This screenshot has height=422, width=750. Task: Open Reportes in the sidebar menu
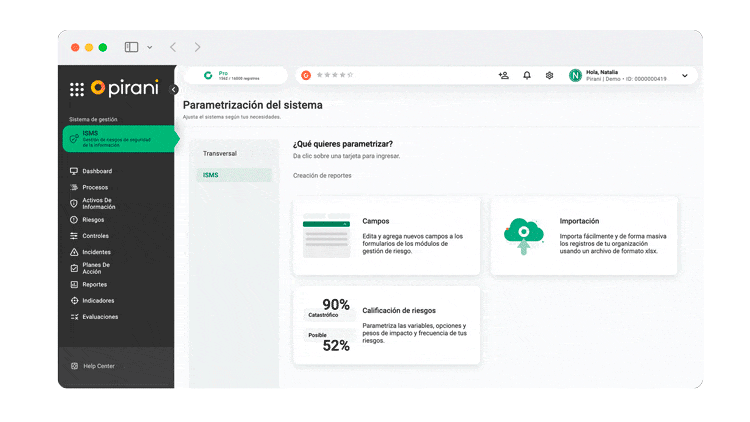(94, 284)
